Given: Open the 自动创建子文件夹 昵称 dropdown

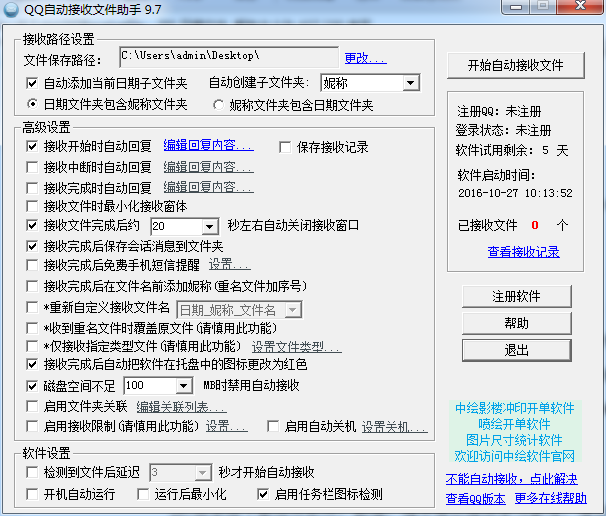Looking at the screenshot, I should [410, 83].
